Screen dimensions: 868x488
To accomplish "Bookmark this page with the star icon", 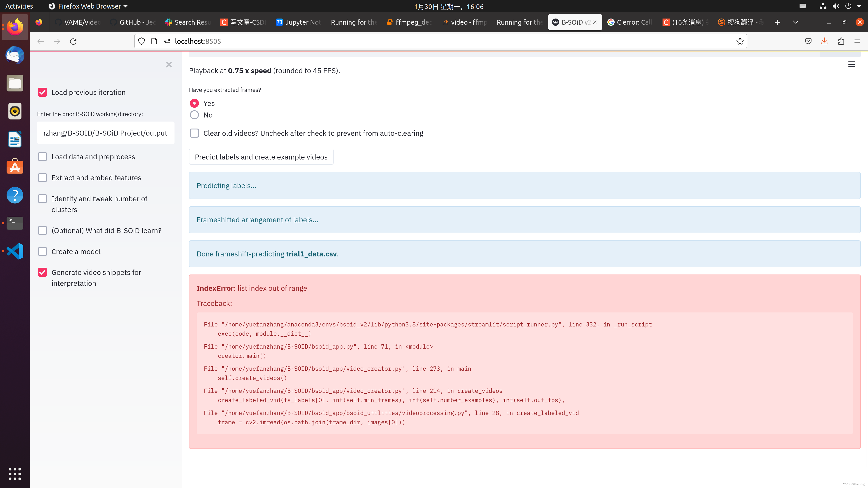I will [740, 41].
